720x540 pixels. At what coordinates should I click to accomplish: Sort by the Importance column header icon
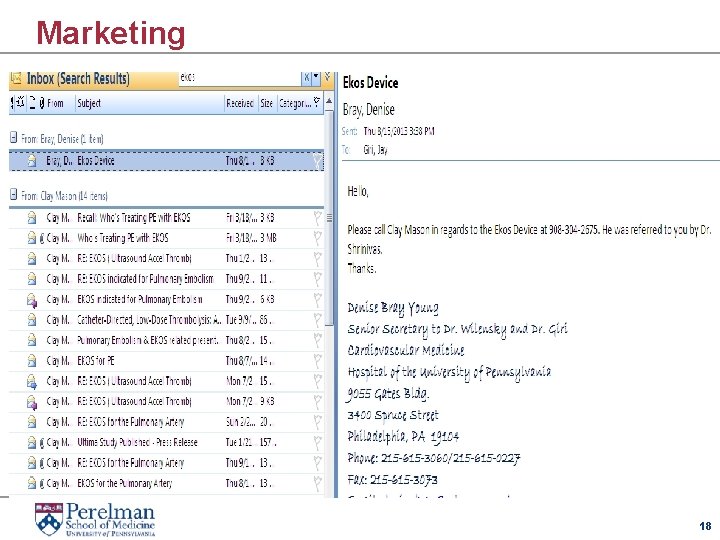[x=12, y=103]
